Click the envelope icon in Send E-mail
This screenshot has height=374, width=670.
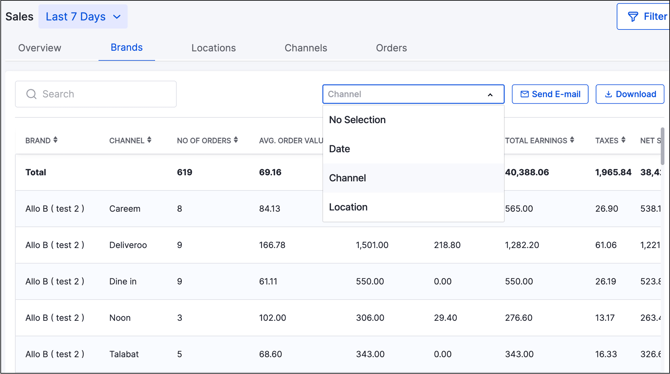pos(524,94)
